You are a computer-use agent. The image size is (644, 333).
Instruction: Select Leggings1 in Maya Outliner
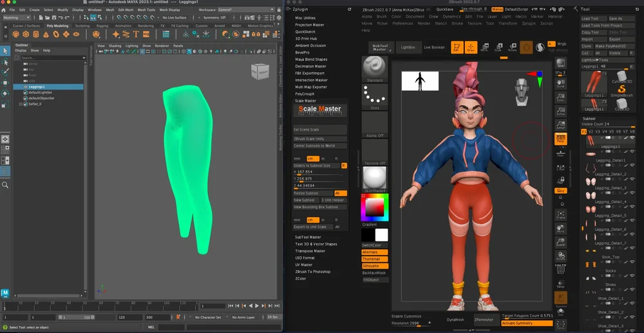click(48, 87)
